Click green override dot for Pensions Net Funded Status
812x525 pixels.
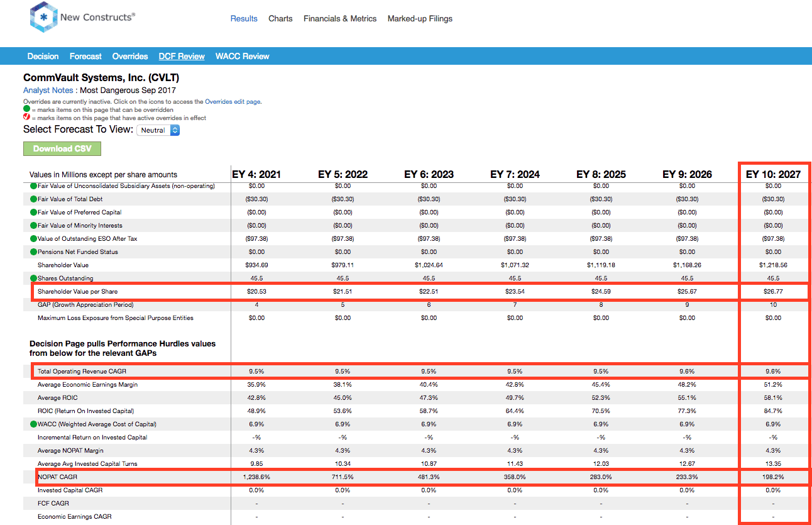33,252
